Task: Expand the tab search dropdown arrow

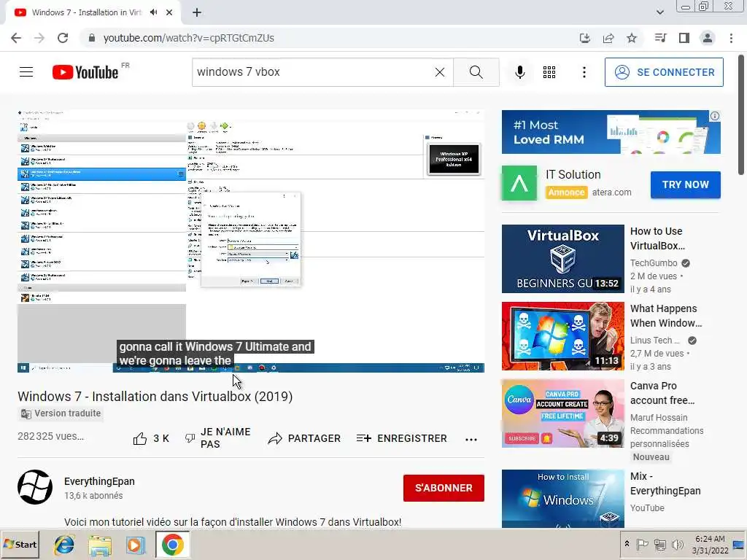Action: coord(659,12)
